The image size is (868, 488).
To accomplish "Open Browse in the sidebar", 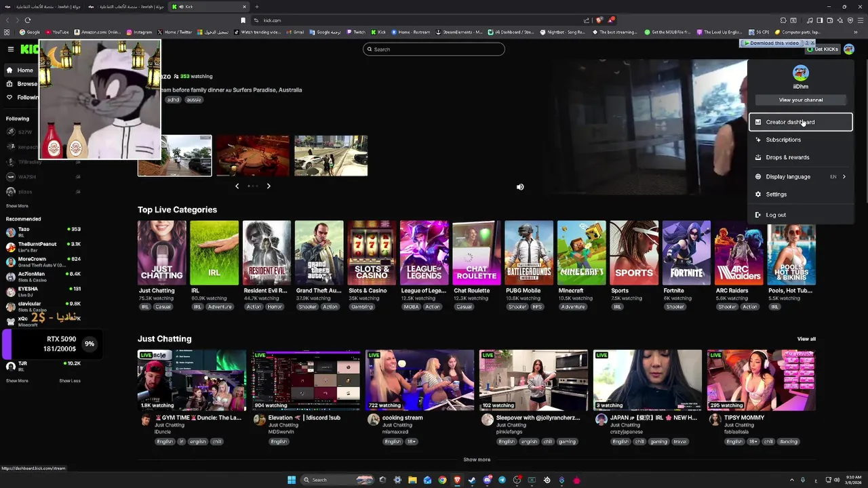I will pyautogui.click(x=21, y=84).
